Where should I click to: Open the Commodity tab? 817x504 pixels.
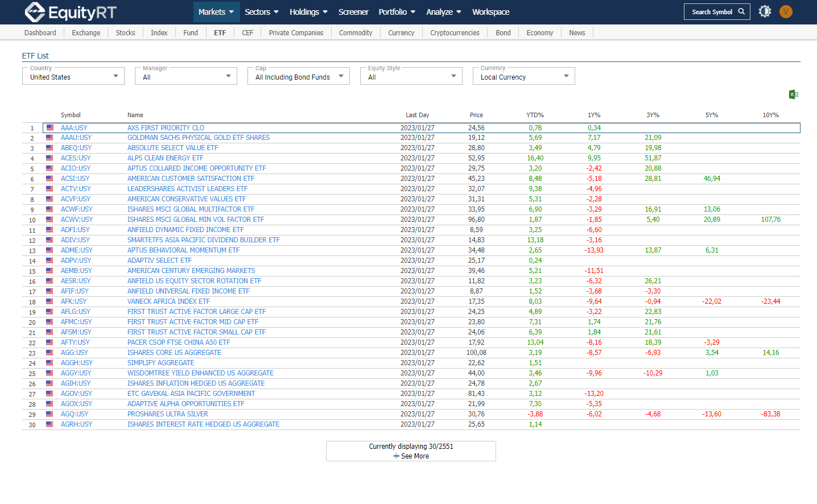356,33
